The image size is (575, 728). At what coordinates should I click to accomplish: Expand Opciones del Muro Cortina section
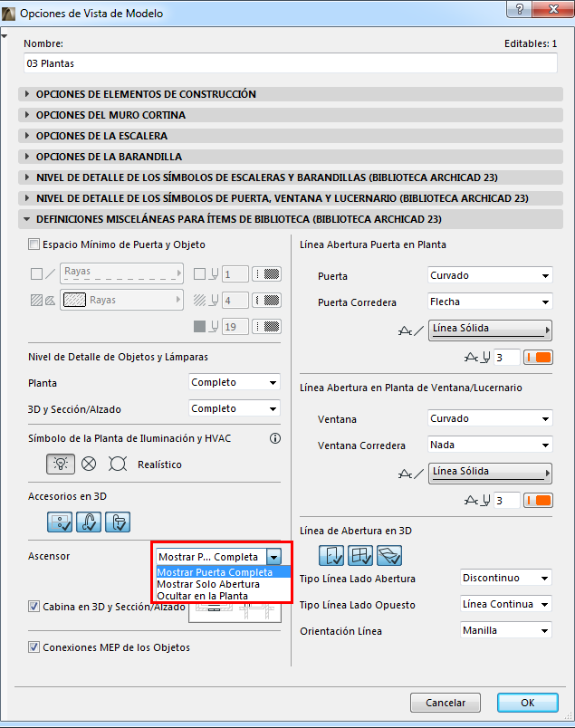291,115
